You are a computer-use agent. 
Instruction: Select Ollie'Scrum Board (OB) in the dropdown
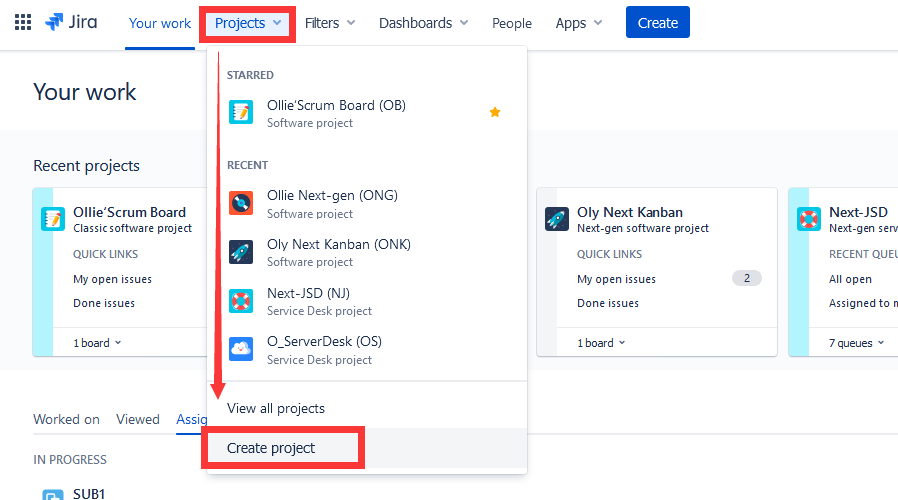point(367,113)
